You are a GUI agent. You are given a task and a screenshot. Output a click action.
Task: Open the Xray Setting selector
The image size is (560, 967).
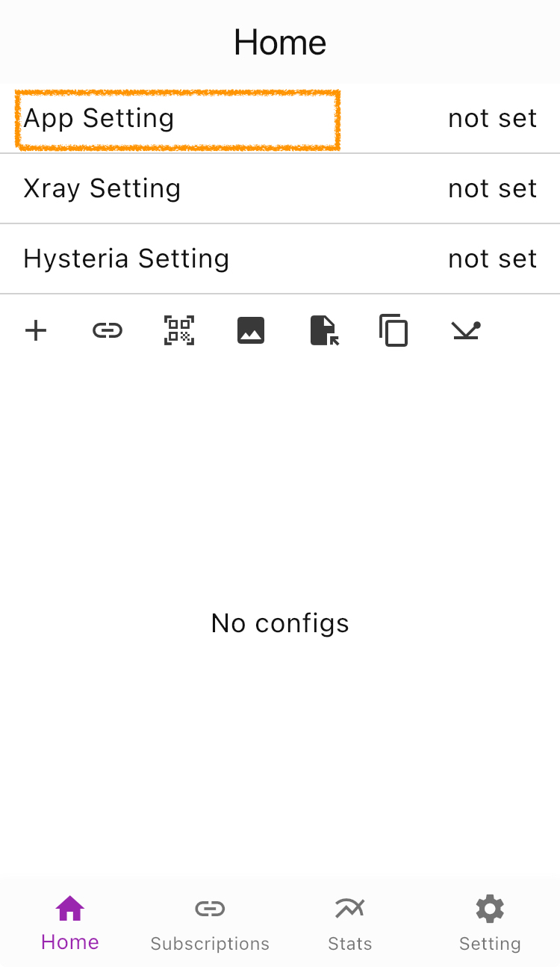280,189
